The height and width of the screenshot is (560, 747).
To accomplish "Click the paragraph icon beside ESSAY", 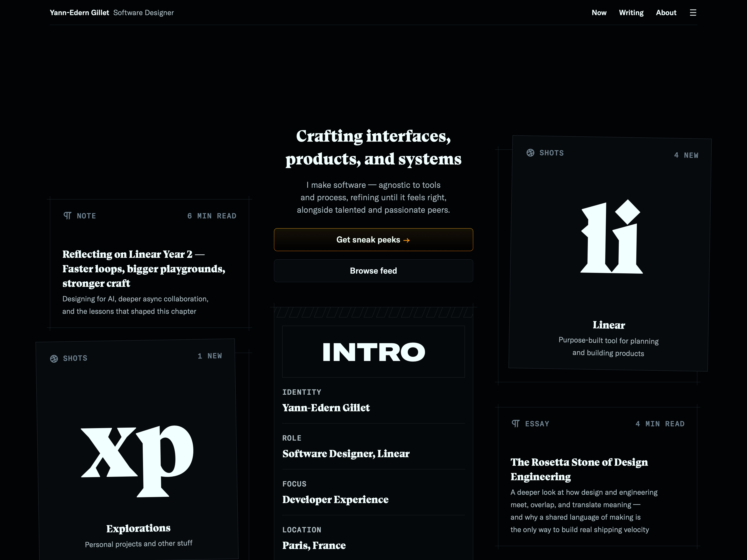I will [x=516, y=424].
